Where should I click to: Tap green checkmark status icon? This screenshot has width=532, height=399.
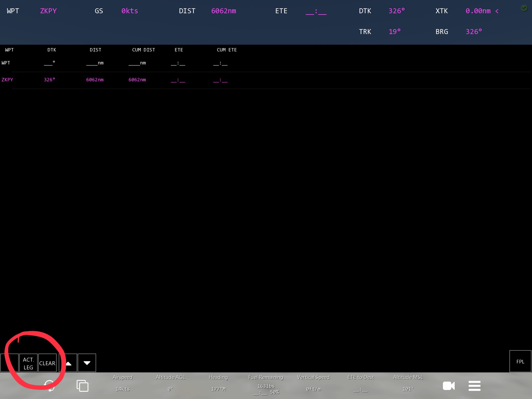pos(524,8)
